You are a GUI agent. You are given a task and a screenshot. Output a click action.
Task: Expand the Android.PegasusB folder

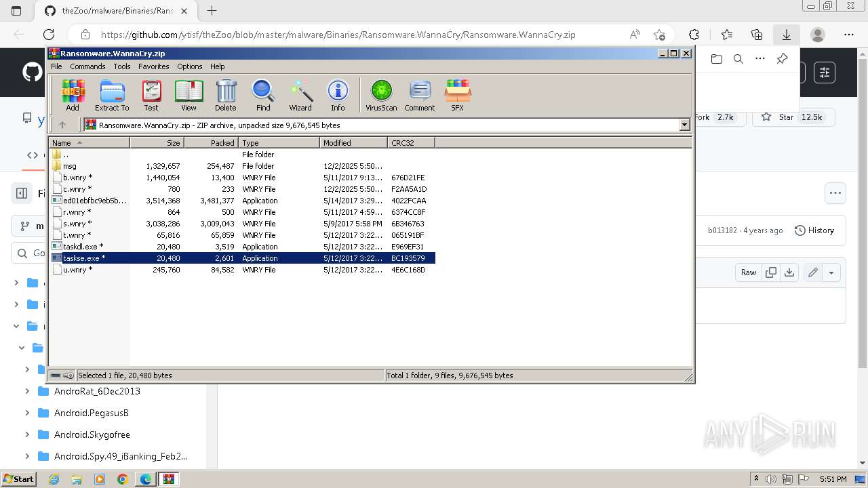coord(27,413)
